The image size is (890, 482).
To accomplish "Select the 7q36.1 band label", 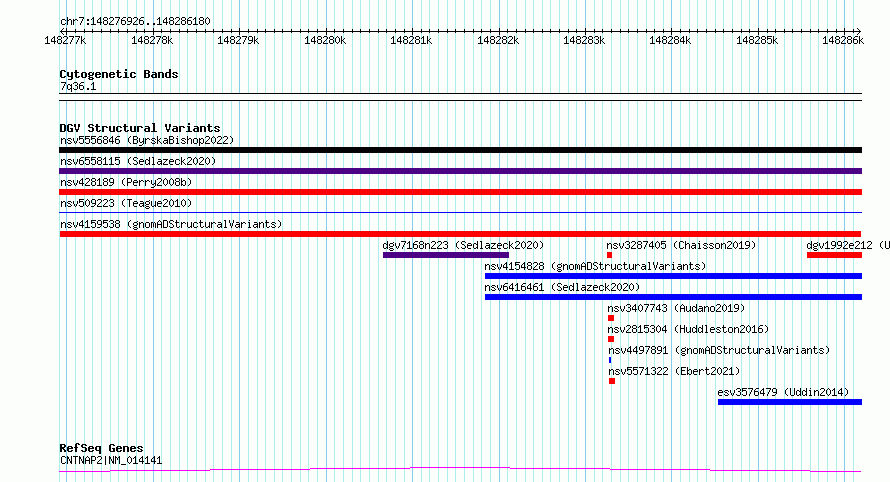I will 78,86.
